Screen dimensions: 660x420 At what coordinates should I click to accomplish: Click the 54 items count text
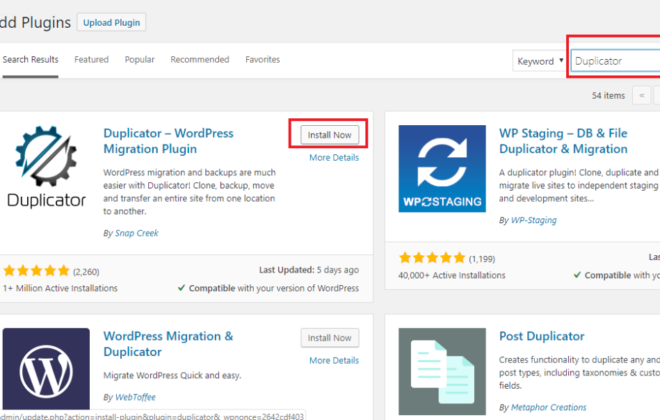(x=608, y=96)
